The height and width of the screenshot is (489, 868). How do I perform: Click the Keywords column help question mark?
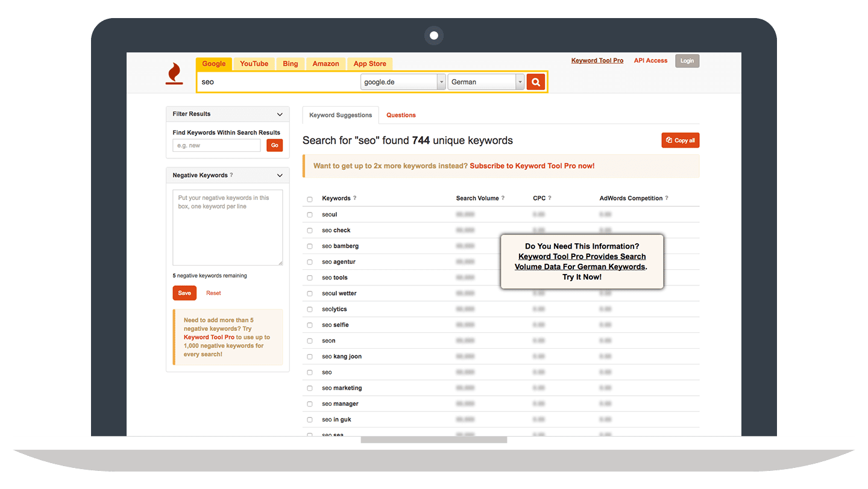click(x=354, y=198)
